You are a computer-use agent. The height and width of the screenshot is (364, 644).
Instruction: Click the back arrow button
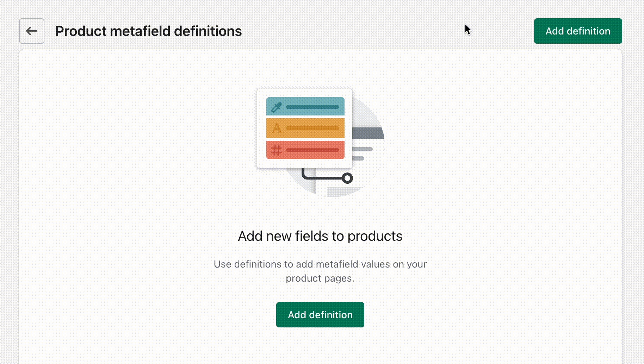32,31
